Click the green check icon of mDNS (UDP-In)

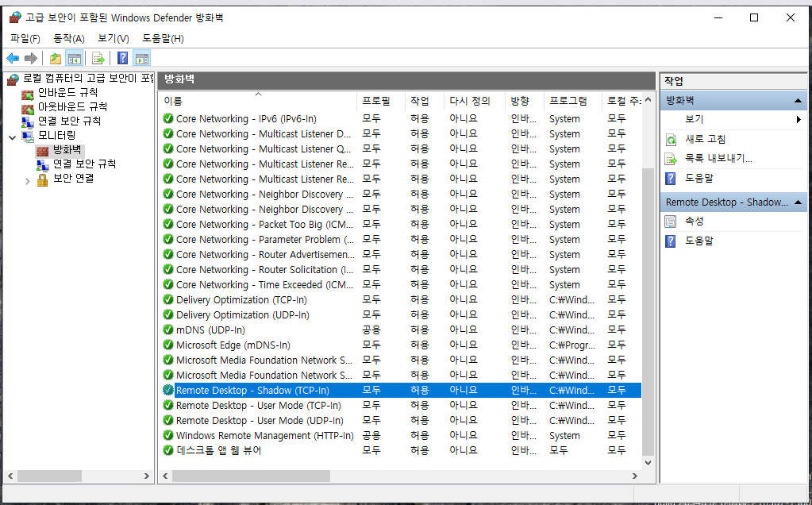click(x=167, y=330)
